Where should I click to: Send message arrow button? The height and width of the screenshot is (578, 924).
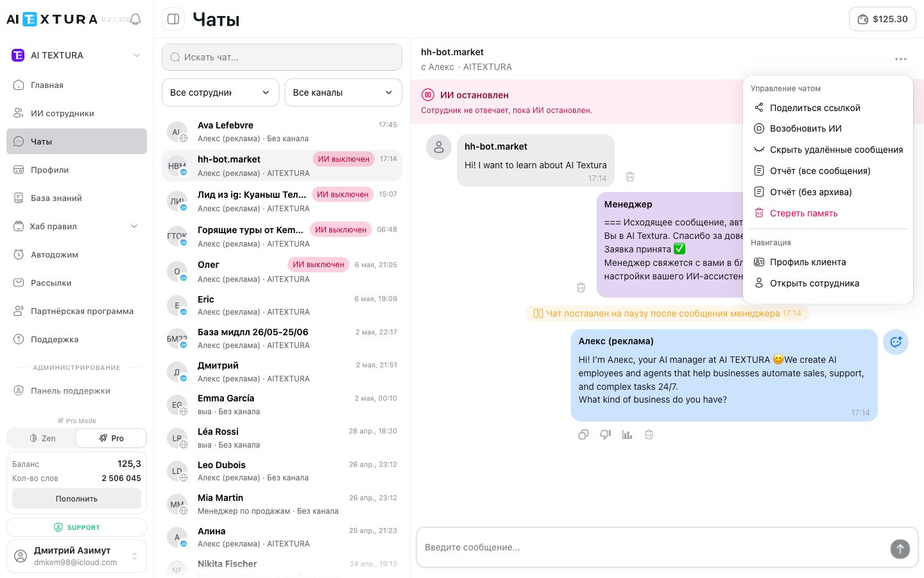[x=900, y=548]
